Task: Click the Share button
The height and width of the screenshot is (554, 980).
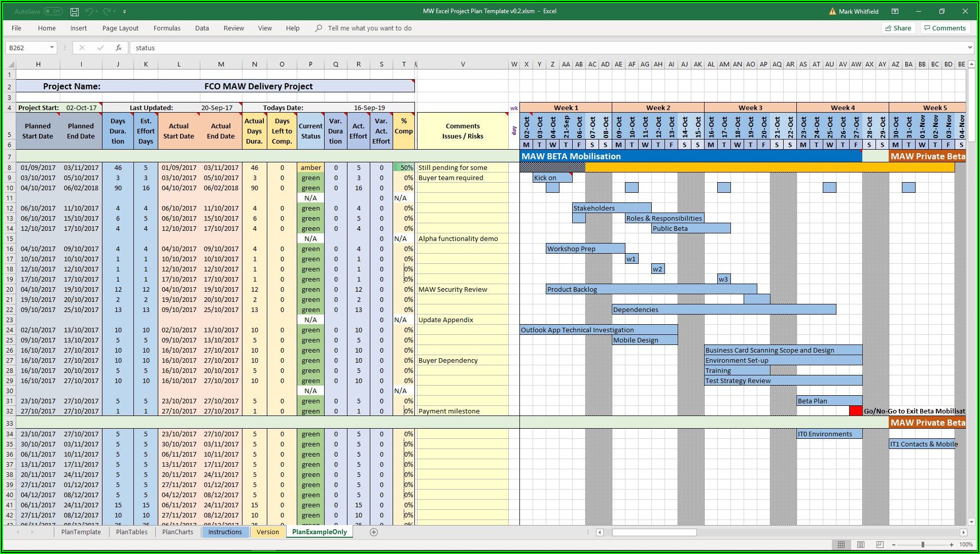Action: pyautogui.click(x=898, y=28)
